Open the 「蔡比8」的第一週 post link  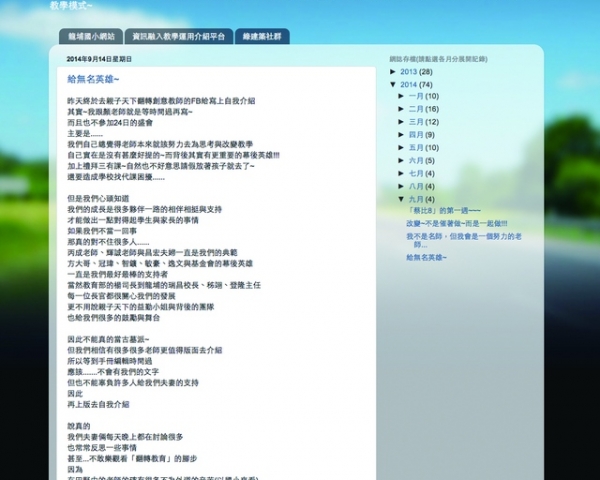coord(443,211)
